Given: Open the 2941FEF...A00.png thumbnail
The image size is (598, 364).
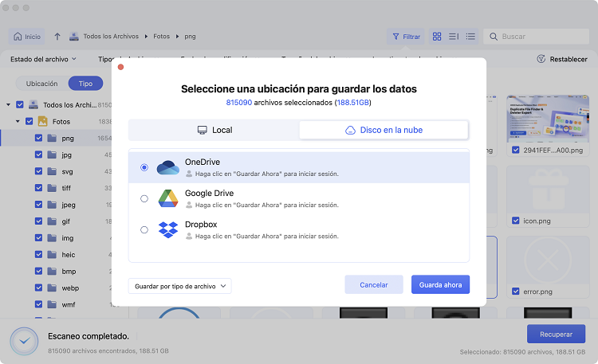Looking at the screenshot, I should (548, 119).
